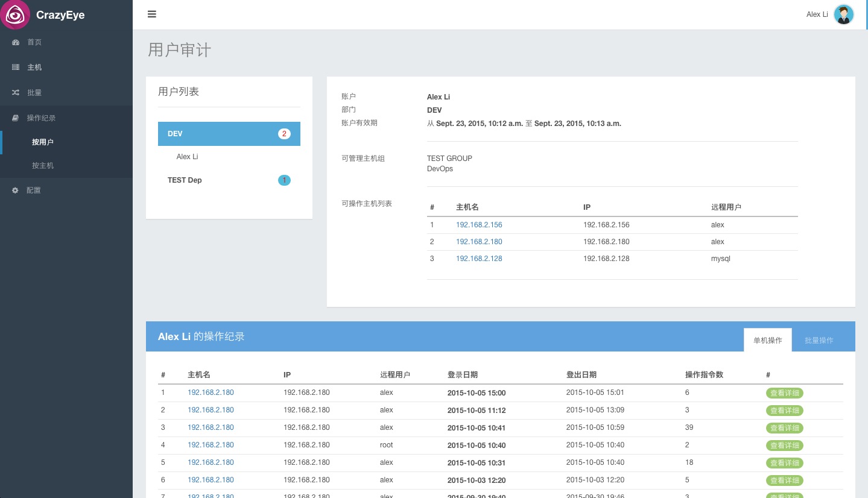Open 192.168.2.180 link in log row 6
Screen dimensions: 868x498
pyautogui.click(x=211, y=480)
